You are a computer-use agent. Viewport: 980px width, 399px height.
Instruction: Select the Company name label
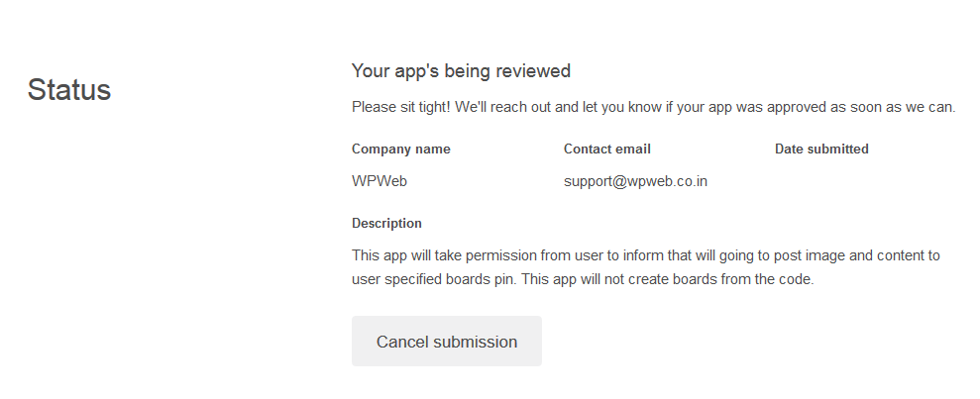(x=400, y=150)
